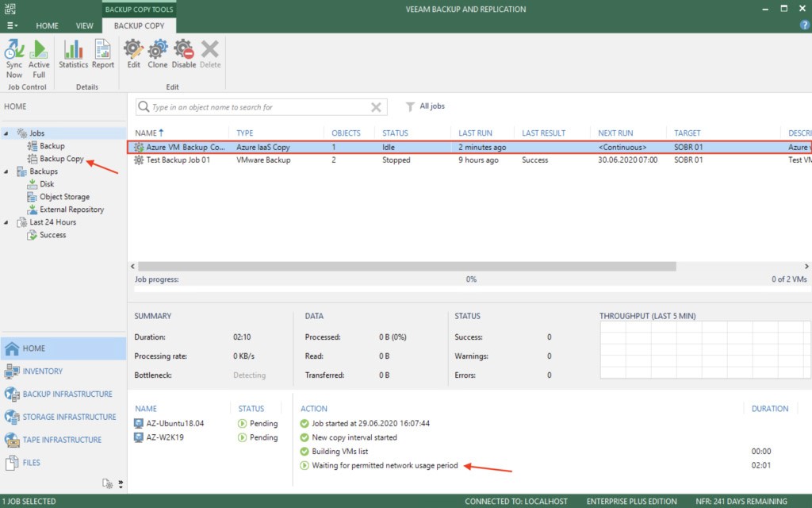Open the All jobs filter
812x508 pixels.
tap(425, 106)
